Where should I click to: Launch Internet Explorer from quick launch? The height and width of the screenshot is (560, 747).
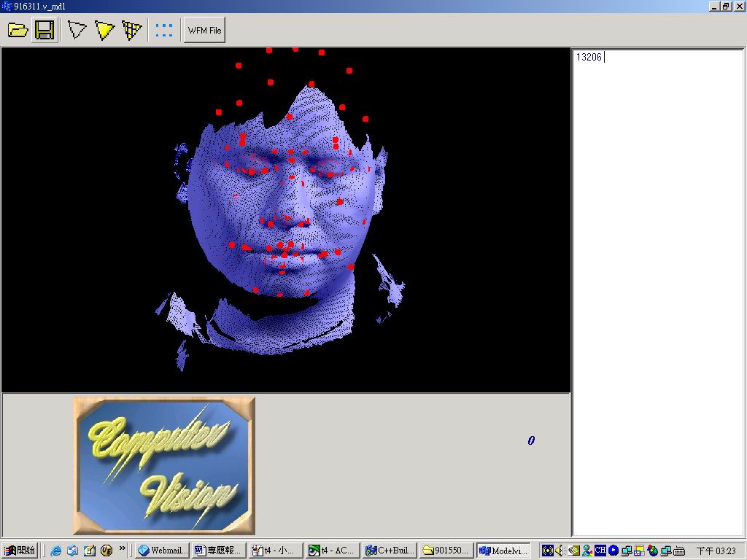[55, 551]
